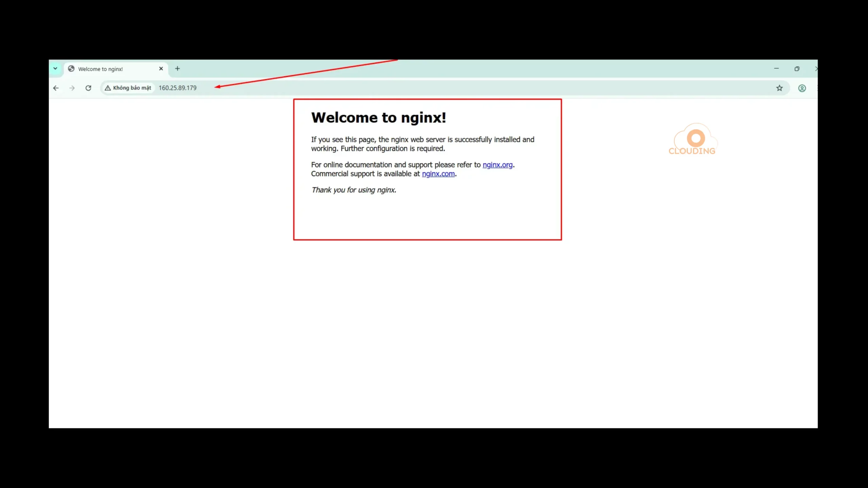868x488 pixels.
Task: Click the 'Không bảo mật' security warning chip
Action: (x=128, y=88)
